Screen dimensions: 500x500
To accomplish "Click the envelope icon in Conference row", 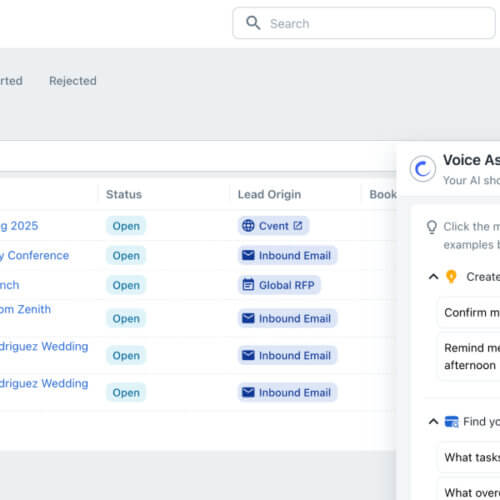I will [x=248, y=255].
